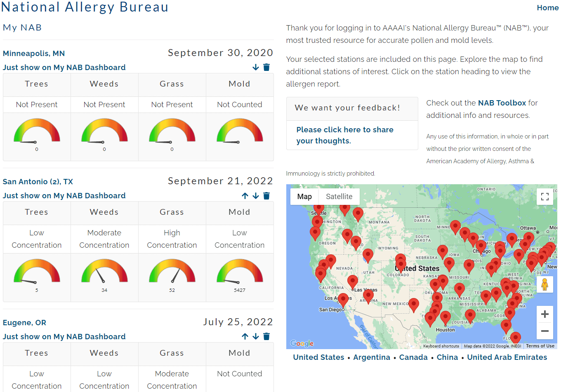This screenshot has width=561, height=392.
Task: Click Eugene Just show on My NAB Dashboard
Action: (64, 336)
